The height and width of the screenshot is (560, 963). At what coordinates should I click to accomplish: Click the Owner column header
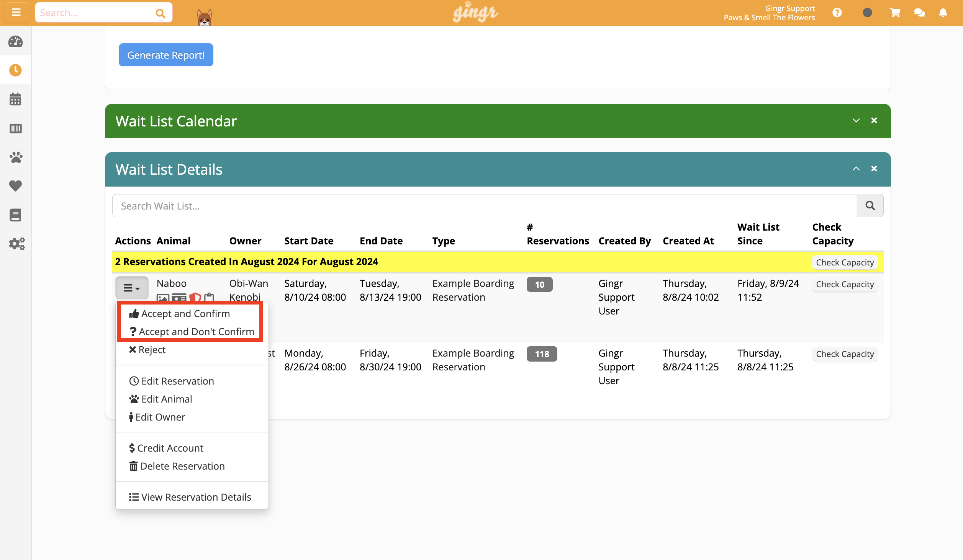(x=245, y=241)
